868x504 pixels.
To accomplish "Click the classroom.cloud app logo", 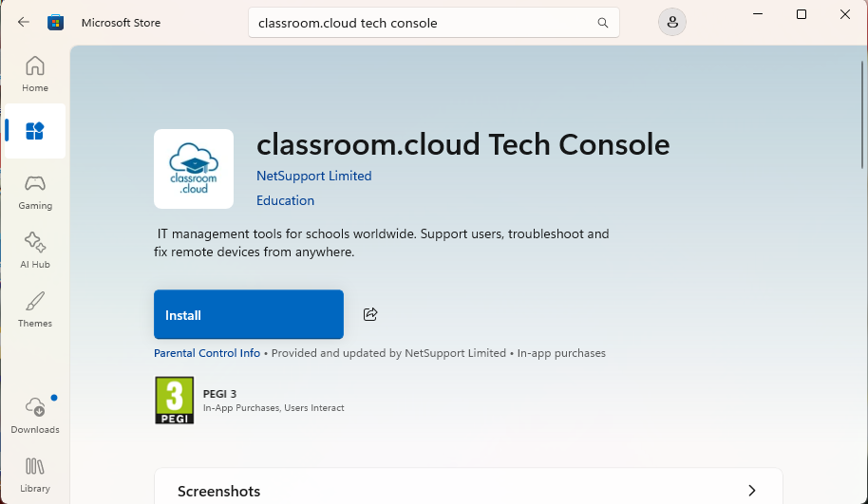I will click(194, 169).
